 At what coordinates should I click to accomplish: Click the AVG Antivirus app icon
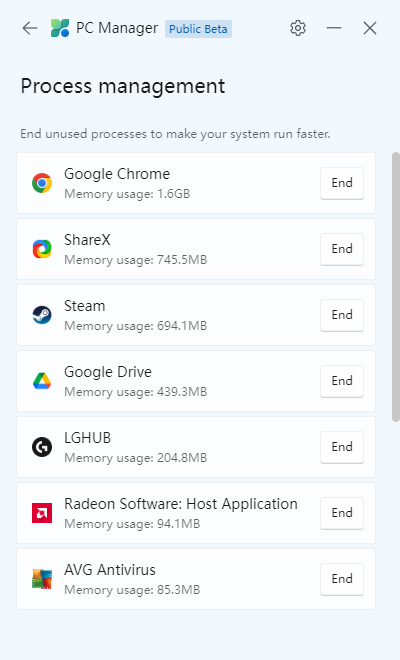click(x=42, y=579)
